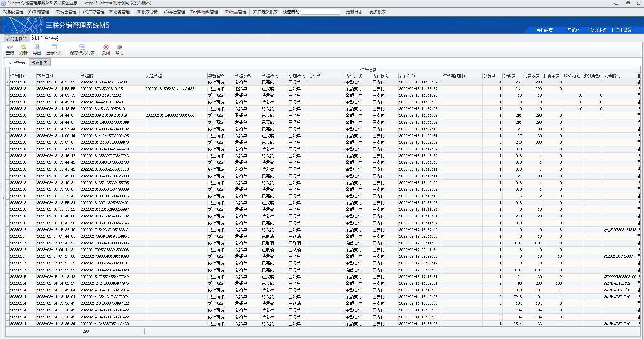
Task: Select the 统计报表 sub-tab
Action: click(39, 63)
